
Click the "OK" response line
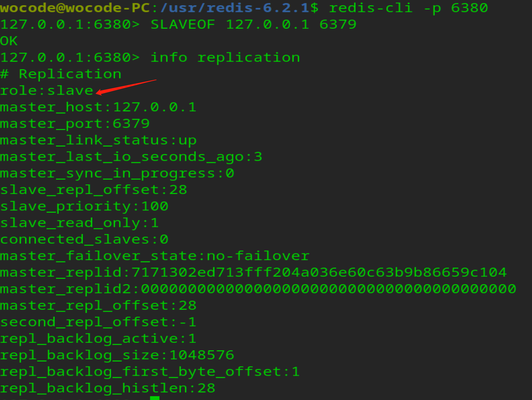[9, 41]
